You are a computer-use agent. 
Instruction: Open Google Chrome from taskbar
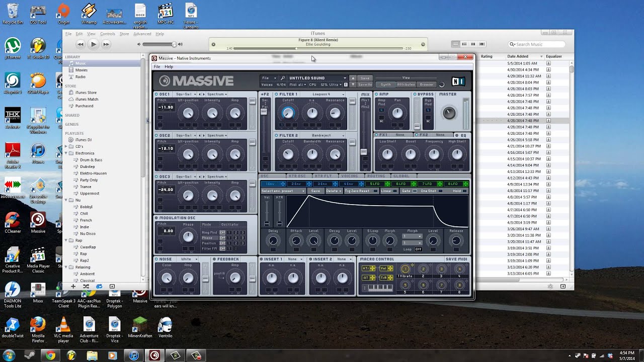point(50,355)
